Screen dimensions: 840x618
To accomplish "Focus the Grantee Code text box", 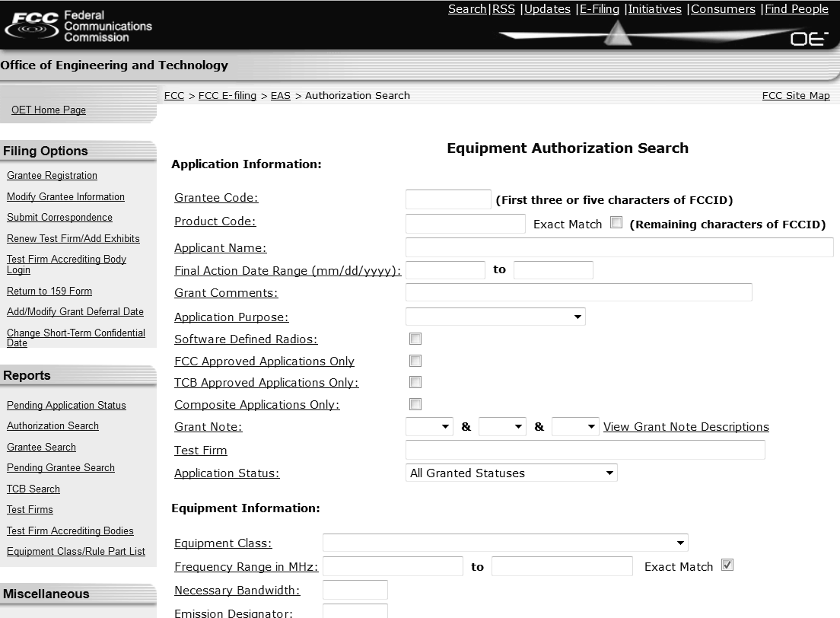I will [x=448, y=199].
